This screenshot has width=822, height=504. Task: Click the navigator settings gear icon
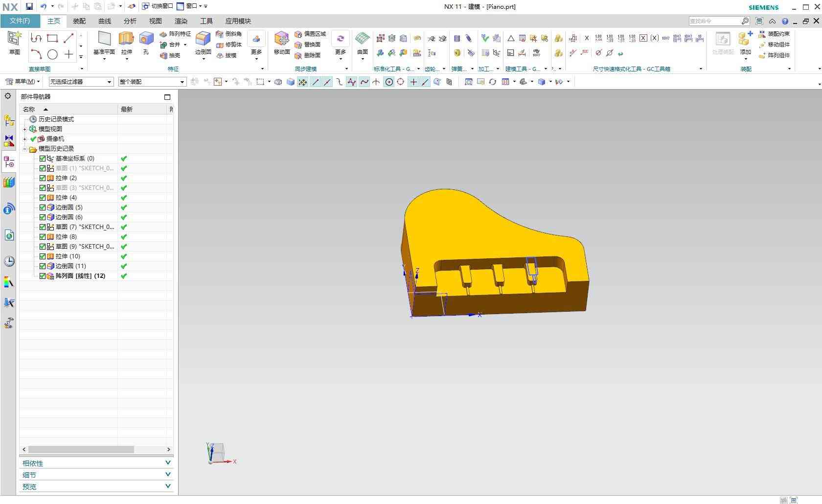coord(8,96)
